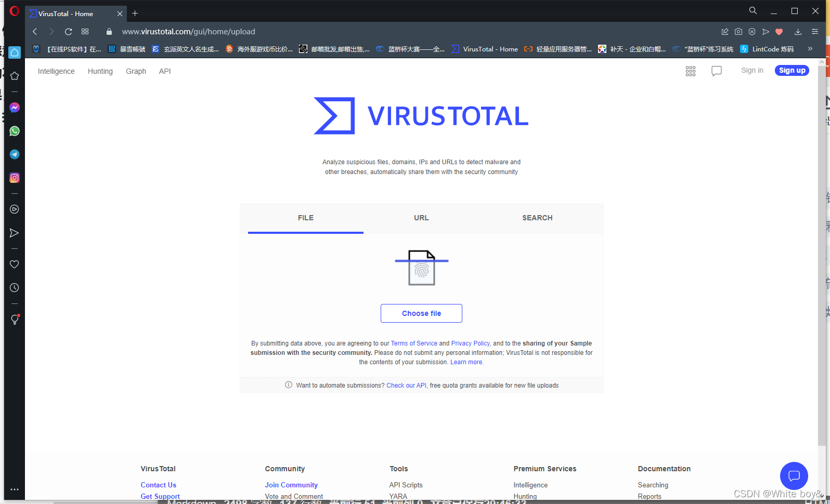Click the Sign up button

(792, 71)
